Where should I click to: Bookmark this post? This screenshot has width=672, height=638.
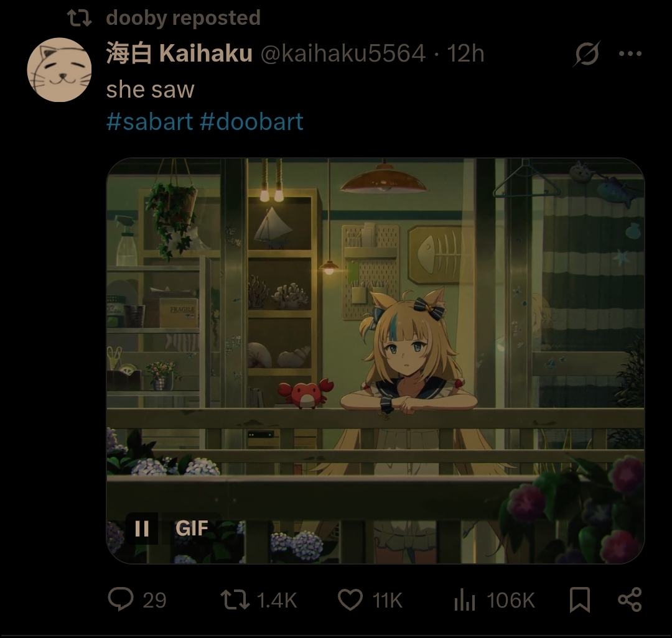click(x=580, y=599)
